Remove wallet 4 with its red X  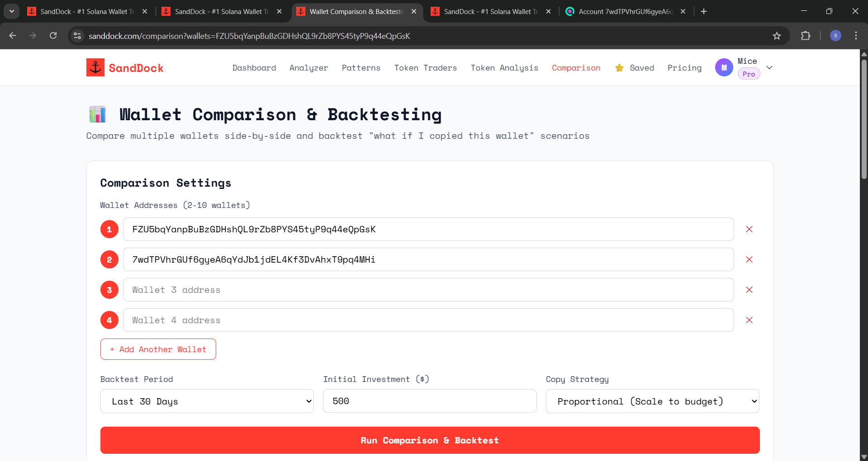[x=749, y=320]
